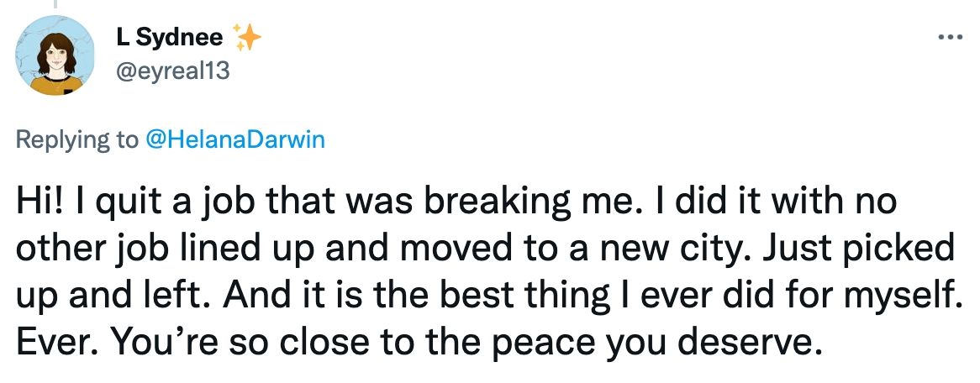Click L Sydnee's profile avatar
Screen dimensions: 980x383
pos(55,56)
